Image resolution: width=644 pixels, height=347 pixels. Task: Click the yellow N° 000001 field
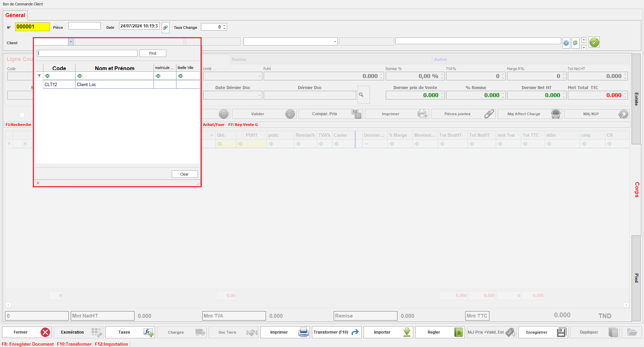click(x=32, y=27)
